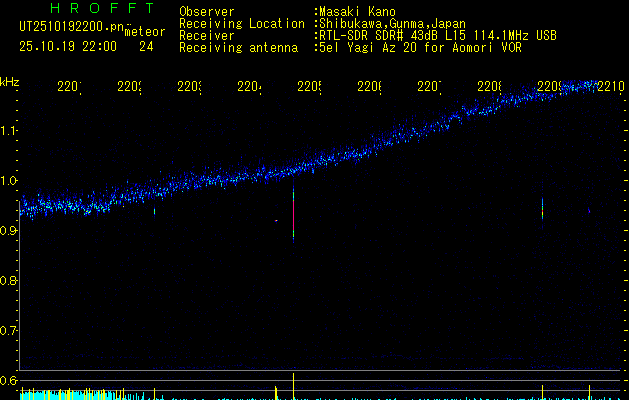Select the observer name Masaki Kano
This screenshot has height=400, width=629.
(x=357, y=12)
